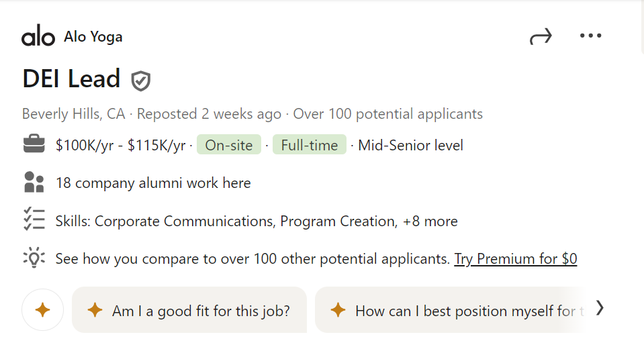Click the company alumni people icon
Screen dimensions: 644x349
[34, 183]
